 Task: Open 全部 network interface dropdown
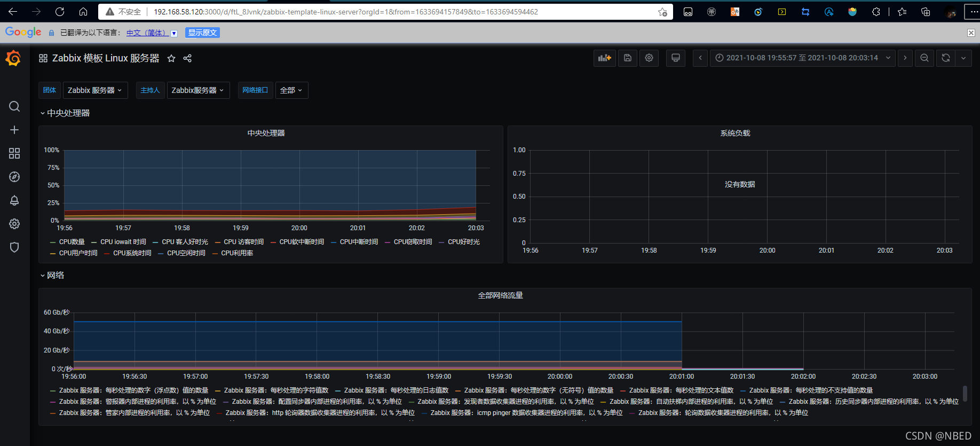(x=291, y=90)
